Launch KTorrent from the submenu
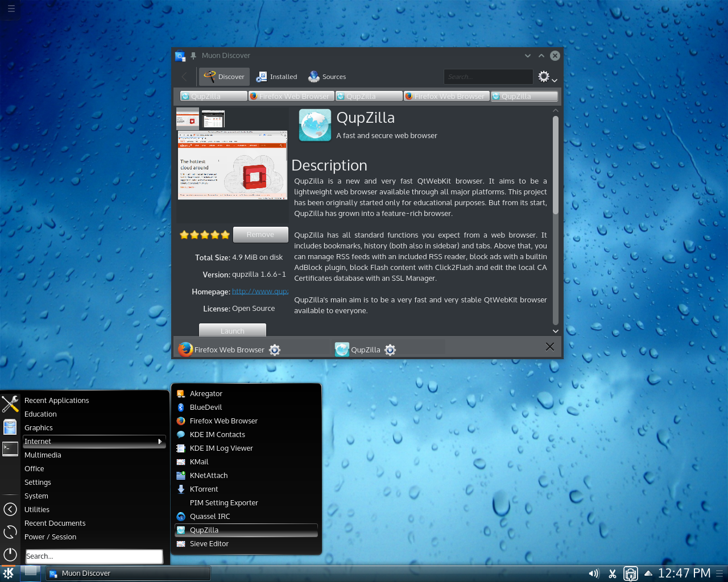Image resolution: width=728 pixels, height=582 pixels. pos(246,489)
